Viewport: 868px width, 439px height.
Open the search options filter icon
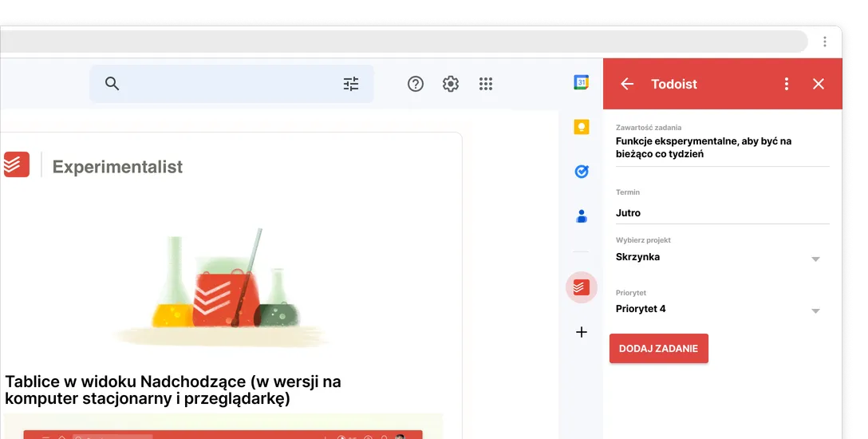point(351,84)
